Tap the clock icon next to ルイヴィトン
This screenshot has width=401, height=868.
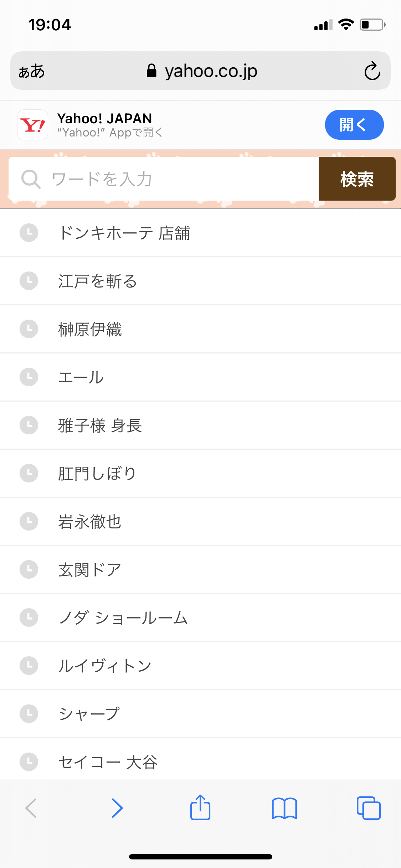coord(29,665)
